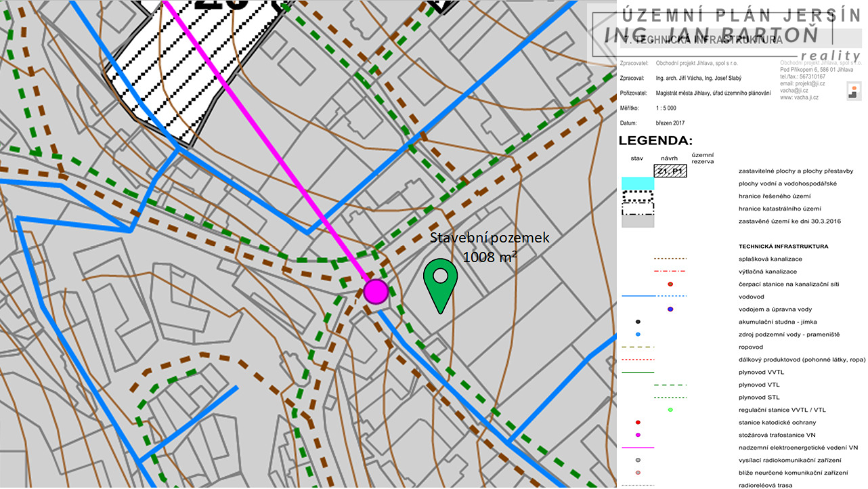Click the 'email: projekt@ji.cz' address text
Viewport: 868px width, 489px height.
point(802,83)
